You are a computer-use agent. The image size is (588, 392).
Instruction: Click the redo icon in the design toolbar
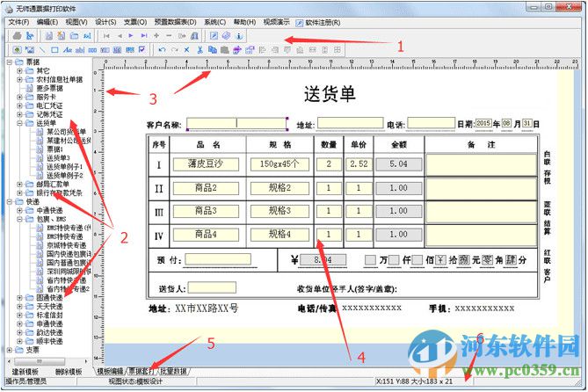click(x=174, y=49)
